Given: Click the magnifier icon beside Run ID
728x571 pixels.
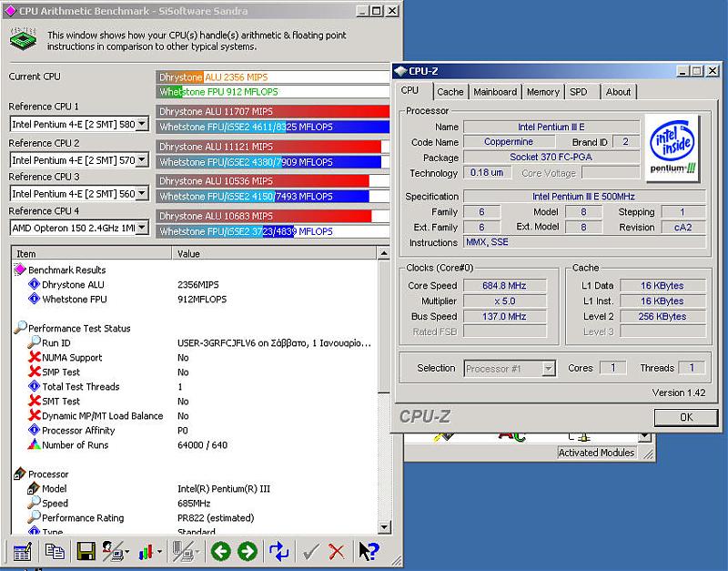Looking at the screenshot, I should [34, 342].
